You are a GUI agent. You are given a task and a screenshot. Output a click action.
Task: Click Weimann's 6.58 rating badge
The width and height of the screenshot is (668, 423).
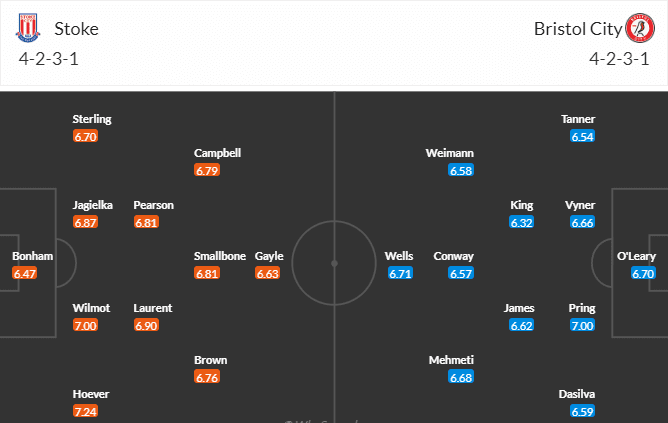(x=461, y=170)
